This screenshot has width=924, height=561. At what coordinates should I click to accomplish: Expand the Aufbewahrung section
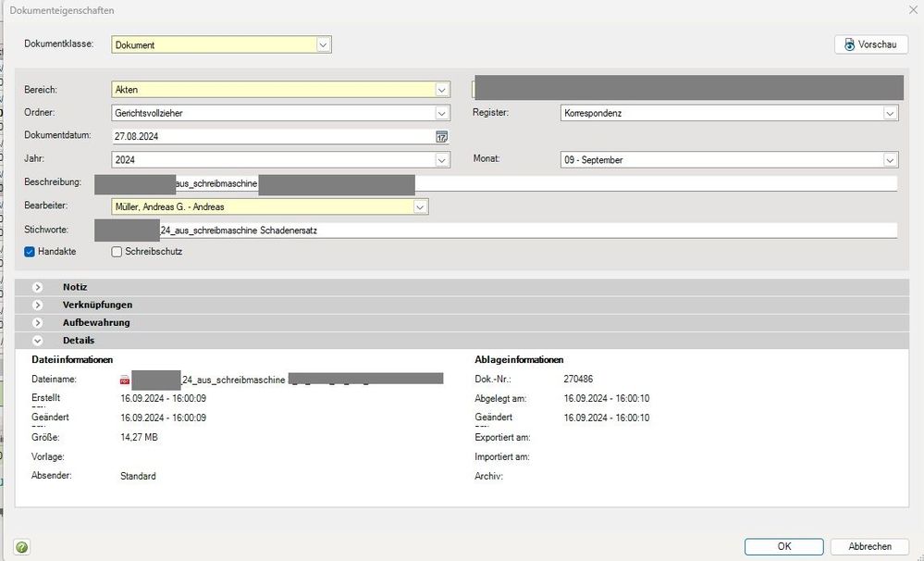point(38,322)
